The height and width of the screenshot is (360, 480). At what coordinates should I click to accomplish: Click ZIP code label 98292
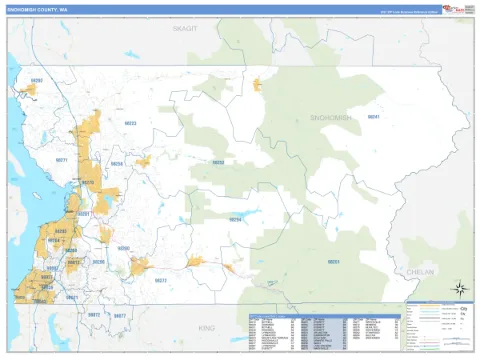point(37,80)
